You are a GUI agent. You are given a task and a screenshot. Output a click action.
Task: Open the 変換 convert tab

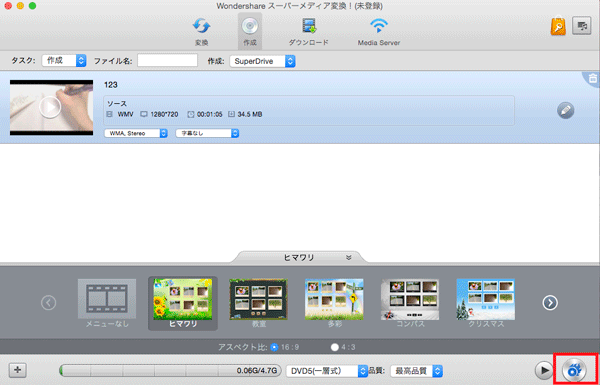pyautogui.click(x=201, y=32)
